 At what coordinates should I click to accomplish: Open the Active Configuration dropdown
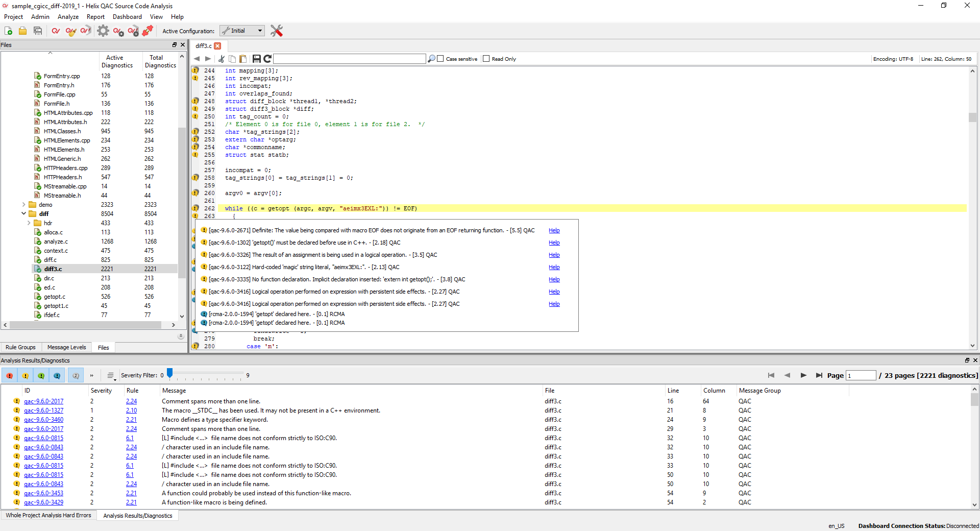click(242, 31)
